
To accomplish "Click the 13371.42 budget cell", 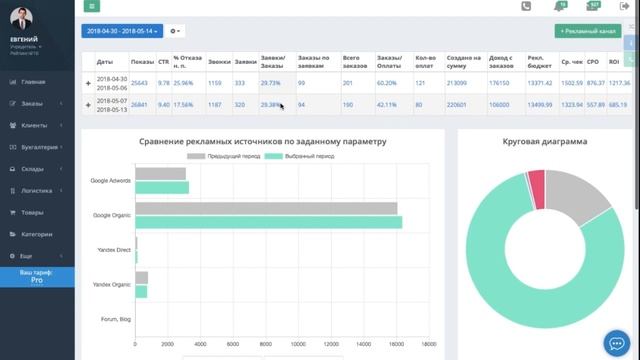I will [540, 83].
